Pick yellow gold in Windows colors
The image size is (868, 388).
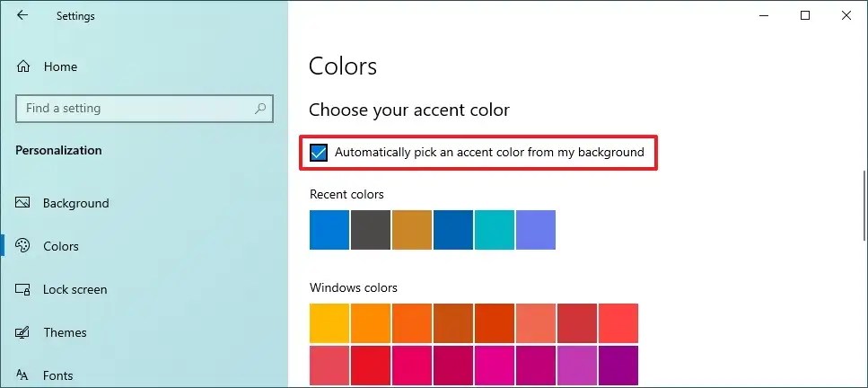329,323
